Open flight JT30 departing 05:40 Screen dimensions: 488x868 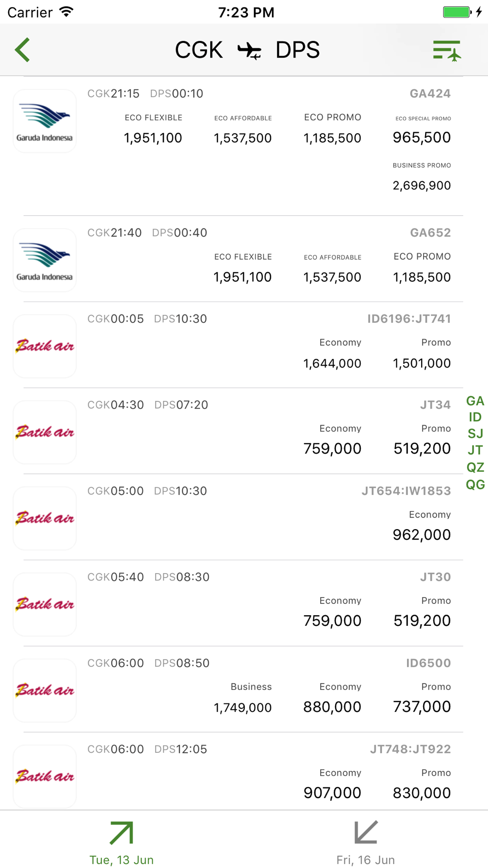click(243, 603)
